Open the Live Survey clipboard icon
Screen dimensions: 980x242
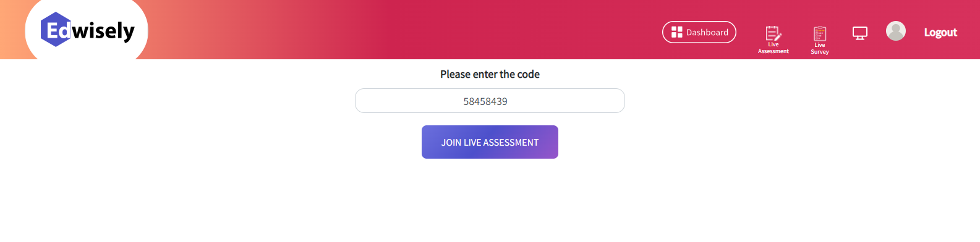(x=820, y=33)
